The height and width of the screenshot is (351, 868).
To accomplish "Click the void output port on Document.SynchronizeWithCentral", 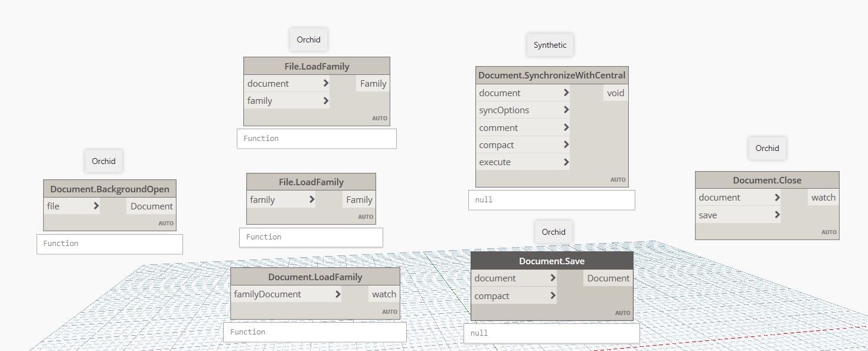I will tap(615, 93).
